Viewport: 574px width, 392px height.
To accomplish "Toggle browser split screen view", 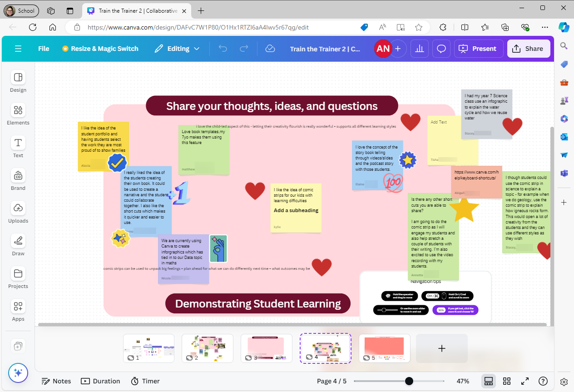I will coord(465,27).
